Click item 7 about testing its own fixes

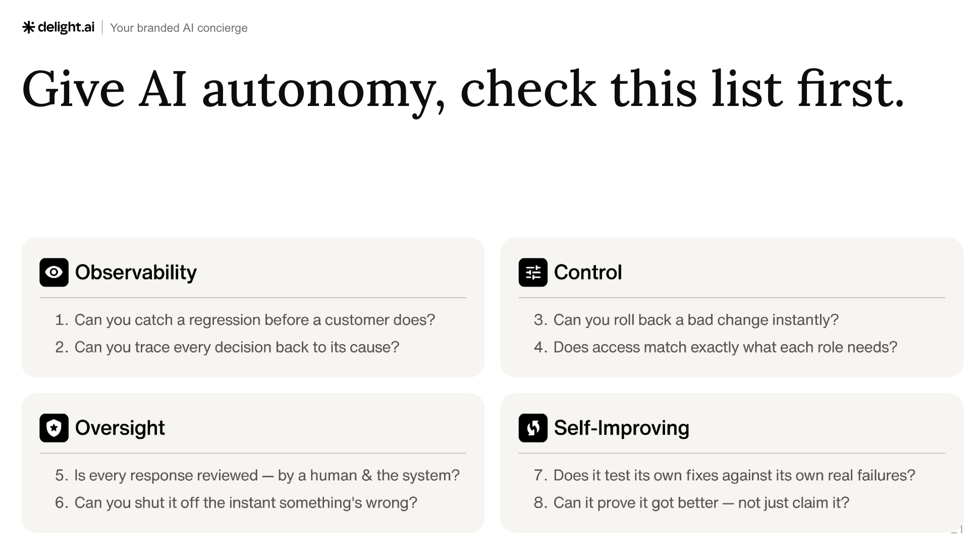pyautogui.click(x=724, y=475)
